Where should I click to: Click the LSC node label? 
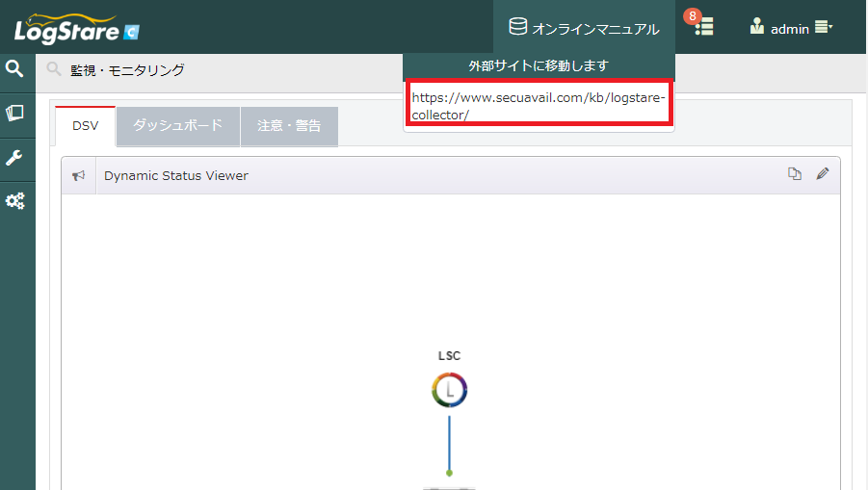point(450,355)
